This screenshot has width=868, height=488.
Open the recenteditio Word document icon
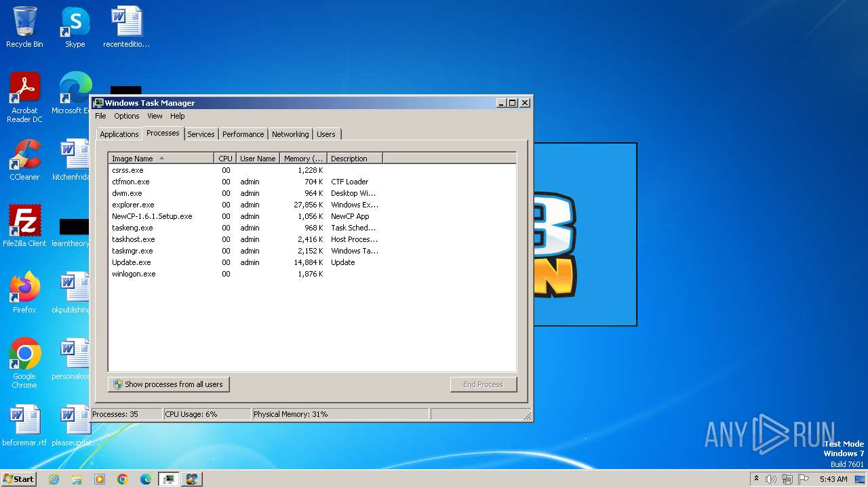126,27
